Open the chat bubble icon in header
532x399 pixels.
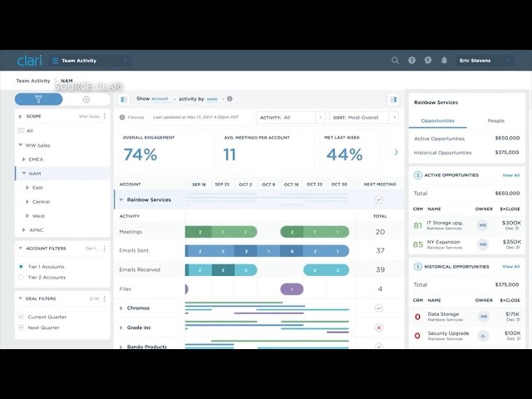click(x=428, y=61)
